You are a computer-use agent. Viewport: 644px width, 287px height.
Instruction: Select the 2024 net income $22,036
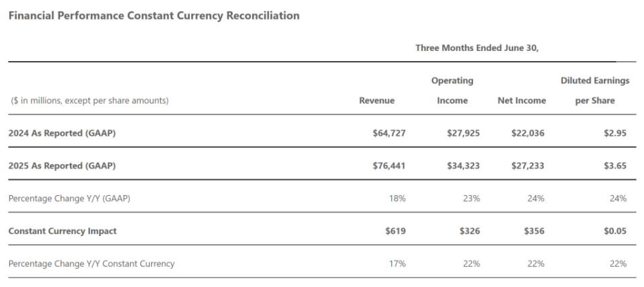click(x=528, y=133)
